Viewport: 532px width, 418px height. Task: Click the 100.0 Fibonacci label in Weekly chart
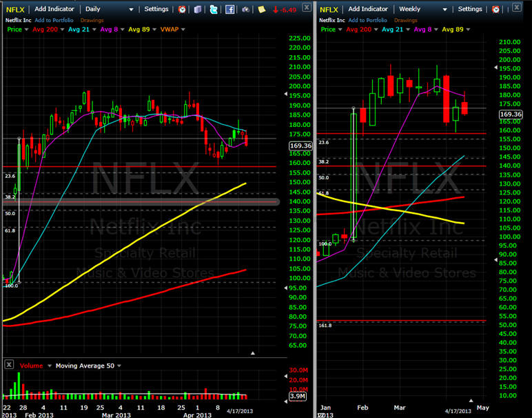(x=325, y=243)
